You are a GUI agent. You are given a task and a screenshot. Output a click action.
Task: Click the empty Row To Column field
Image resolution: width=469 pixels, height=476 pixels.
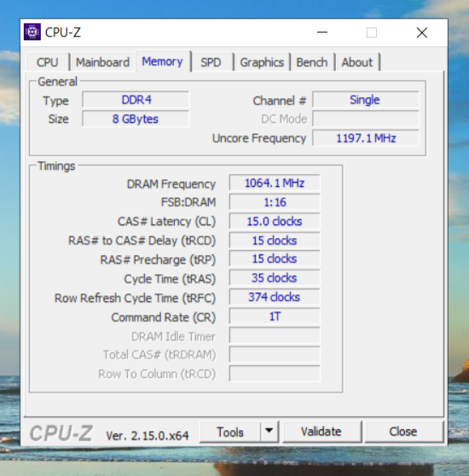point(275,374)
